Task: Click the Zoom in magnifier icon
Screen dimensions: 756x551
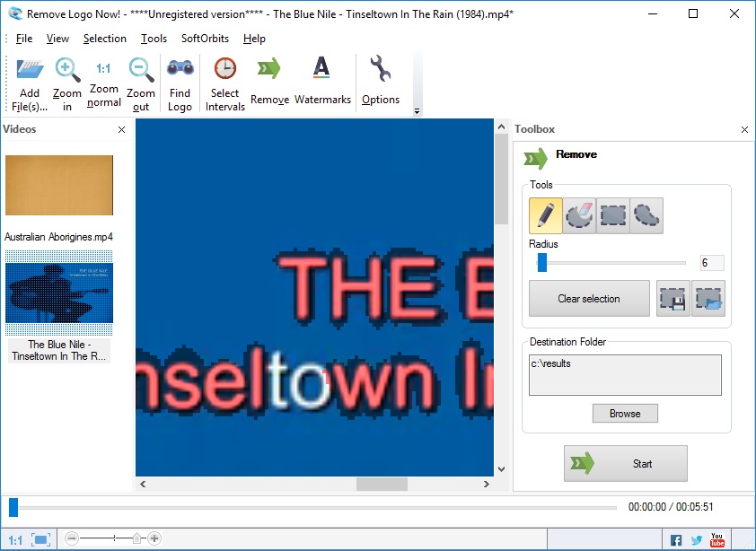Action: point(67,70)
